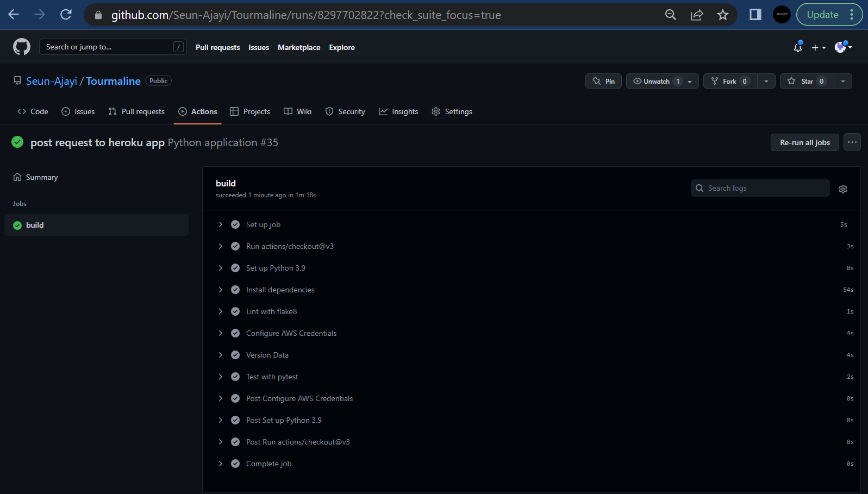The width and height of the screenshot is (868, 494).
Task: Pin the repository
Action: click(603, 81)
